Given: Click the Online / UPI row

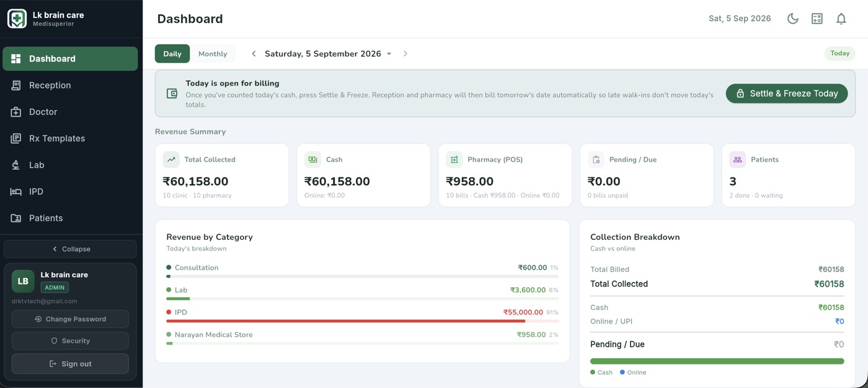Looking at the screenshot, I should coord(717,321).
